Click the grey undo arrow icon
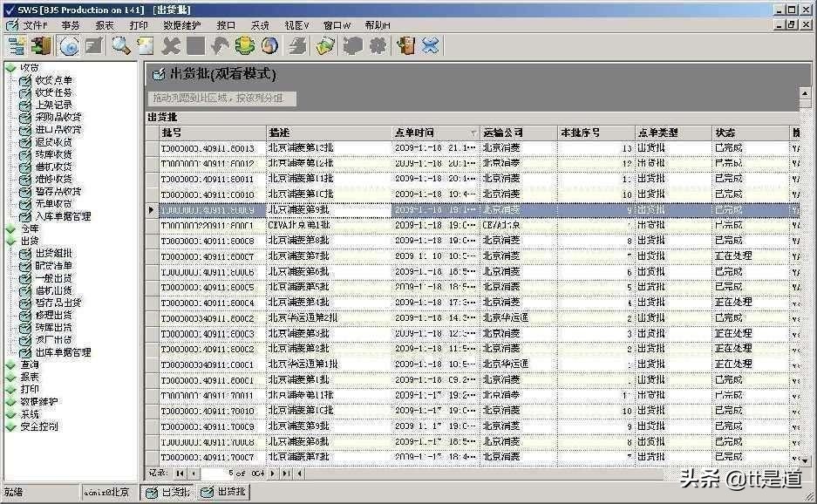Viewport: 817px width, 504px height. [220, 46]
